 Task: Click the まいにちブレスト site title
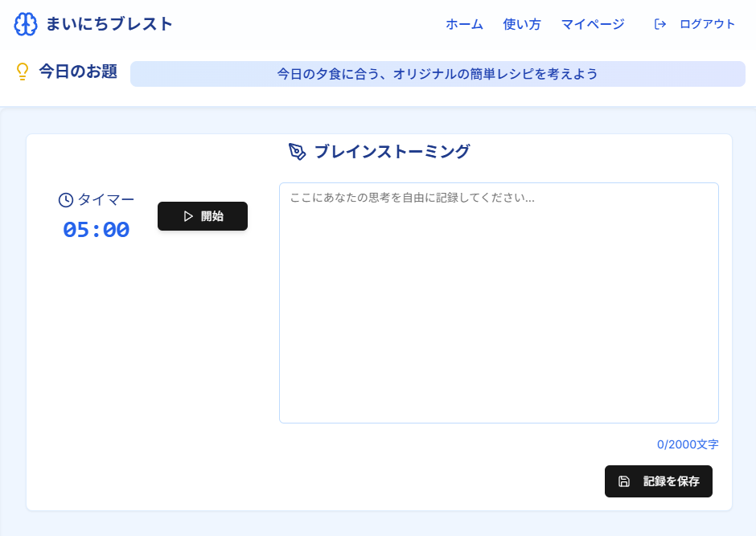pyautogui.click(x=109, y=24)
